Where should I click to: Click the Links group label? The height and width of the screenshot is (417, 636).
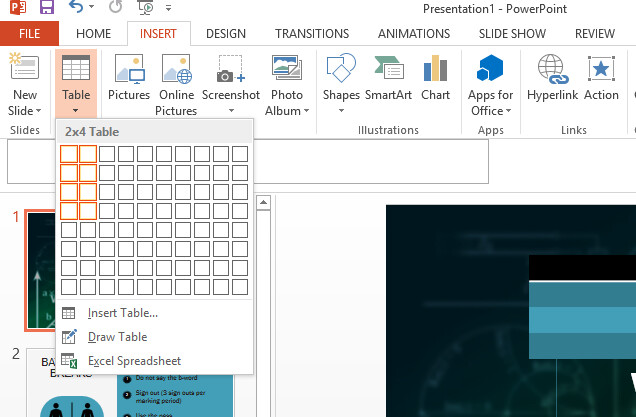(574, 130)
